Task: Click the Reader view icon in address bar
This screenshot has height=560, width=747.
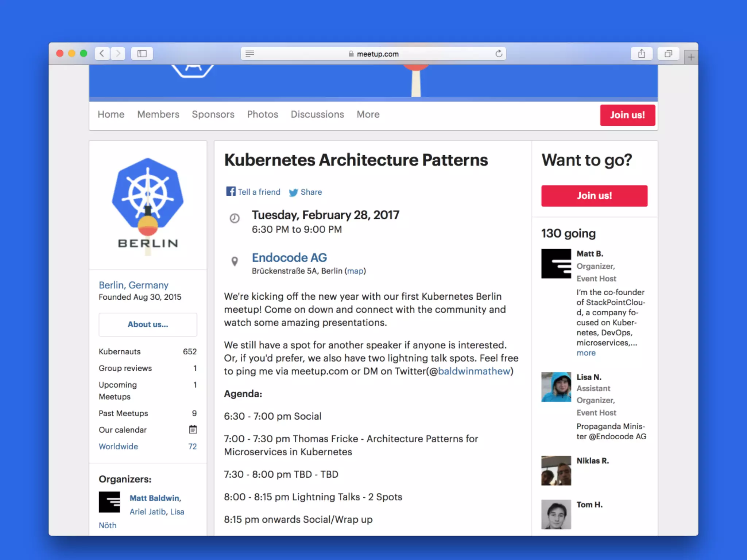Action: [x=250, y=54]
